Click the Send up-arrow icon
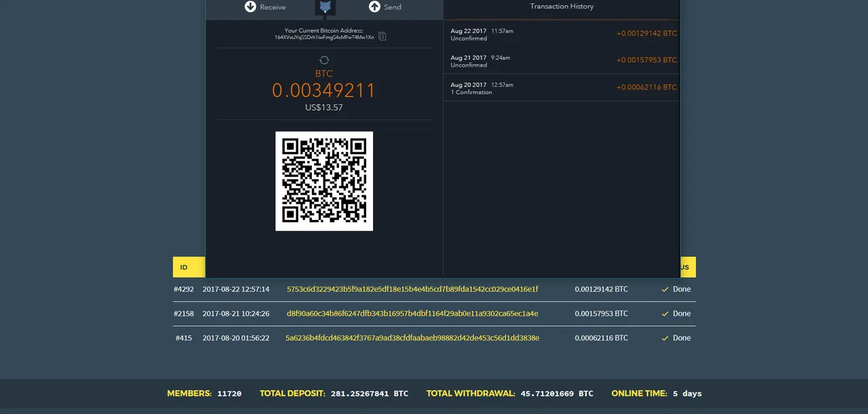This screenshot has width=868, height=414. [x=374, y=6]
